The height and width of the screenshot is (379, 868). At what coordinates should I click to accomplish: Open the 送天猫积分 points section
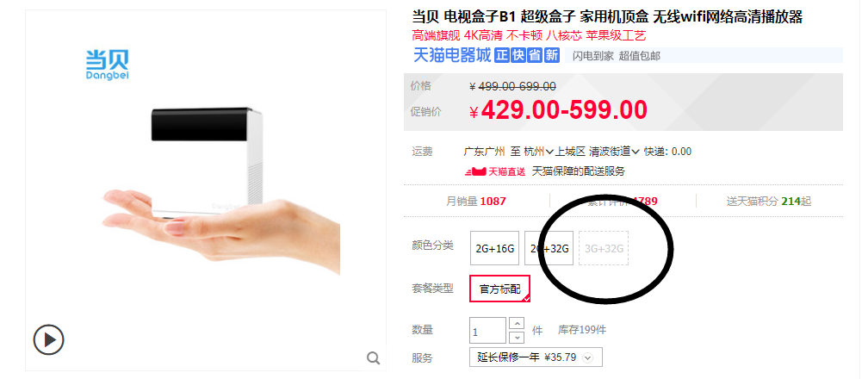pos(768,202)
